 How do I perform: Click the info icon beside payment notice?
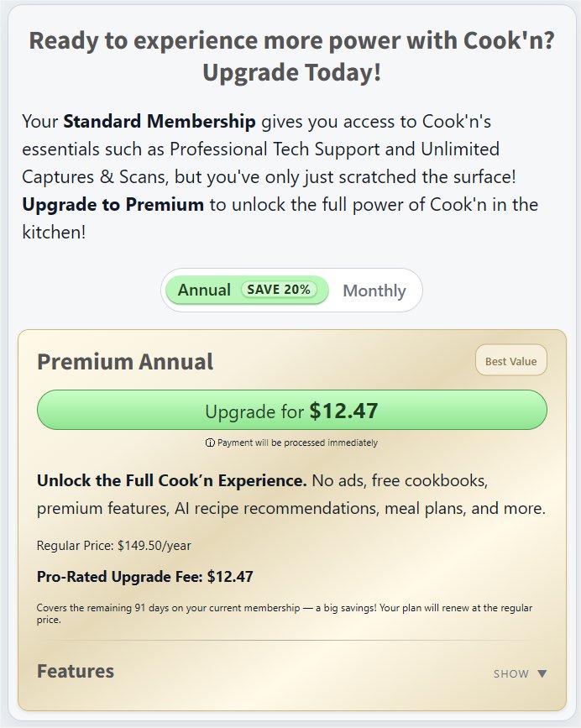click(x=210, y=443)
